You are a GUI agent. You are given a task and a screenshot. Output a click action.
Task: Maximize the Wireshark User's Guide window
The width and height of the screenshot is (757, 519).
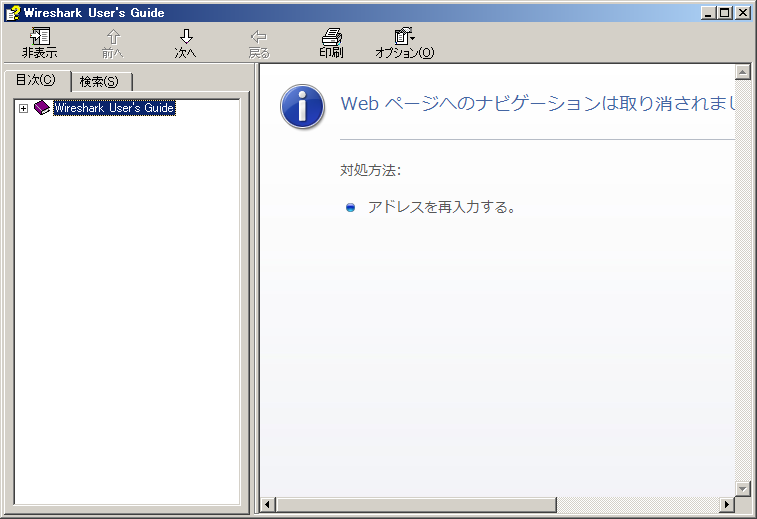pyautogui.click(x=725, y=13)
